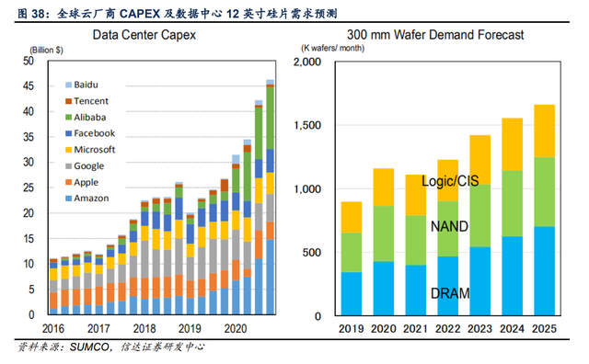The height and width of the screenshot is (364, 589).
Task: Click the 2019 bar in wafer demand chart
Action: 352,258
